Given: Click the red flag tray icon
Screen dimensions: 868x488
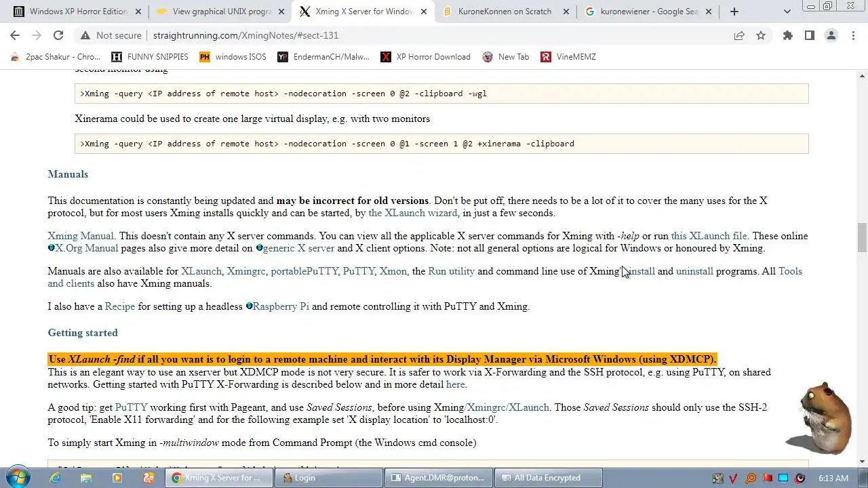Looking at the screenshot, I should pos(768,479).
